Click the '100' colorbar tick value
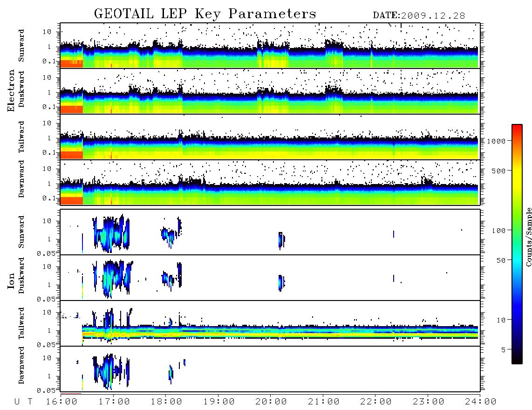 pos(498,231)
